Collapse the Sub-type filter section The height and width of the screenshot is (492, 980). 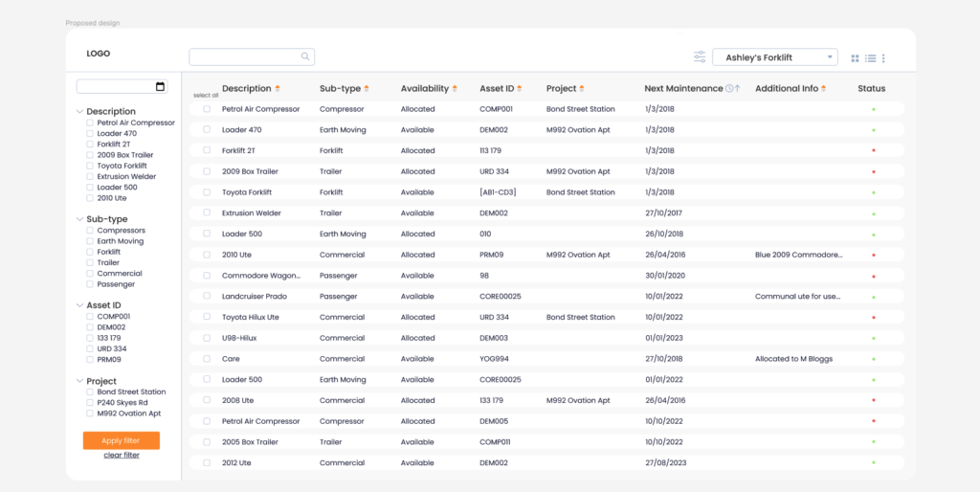click(79, 219)
